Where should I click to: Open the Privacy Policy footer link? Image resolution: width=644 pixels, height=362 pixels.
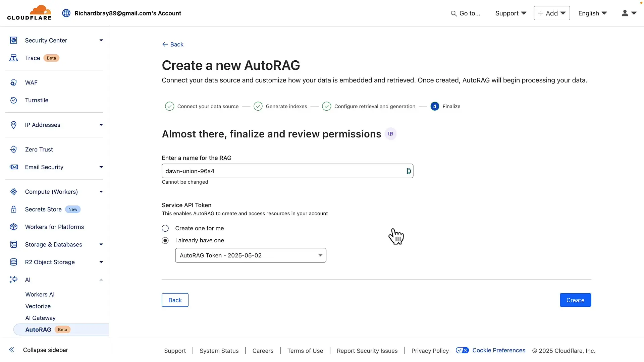point(430,351)
